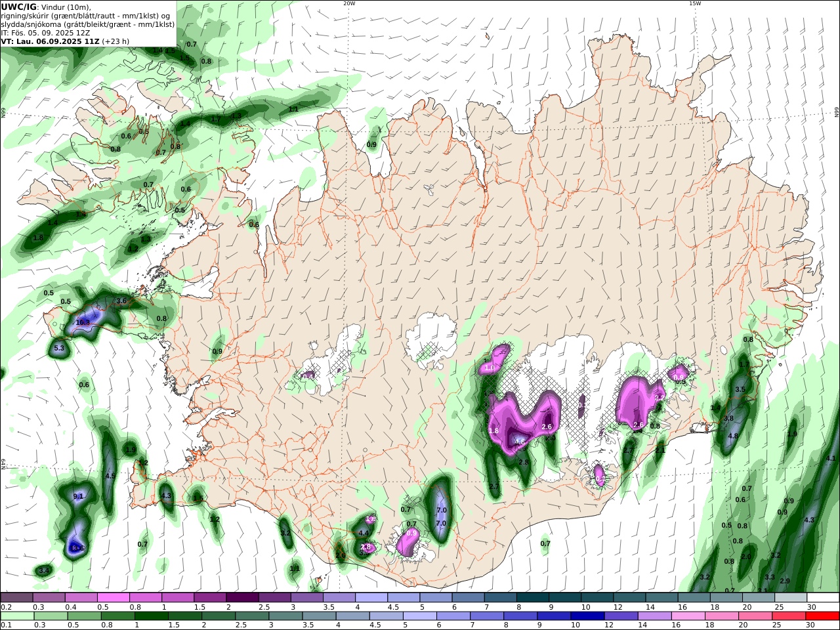Screen dimensions: 840x630
Task: Click the pale green 0.1 swatch in bottom legend row
Action: click(x=17, y=616)
